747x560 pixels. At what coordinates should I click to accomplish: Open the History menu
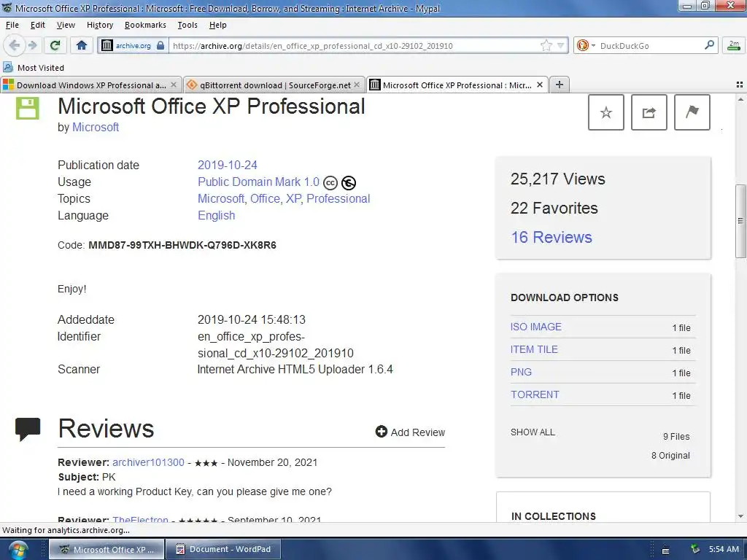coord(99,25)
